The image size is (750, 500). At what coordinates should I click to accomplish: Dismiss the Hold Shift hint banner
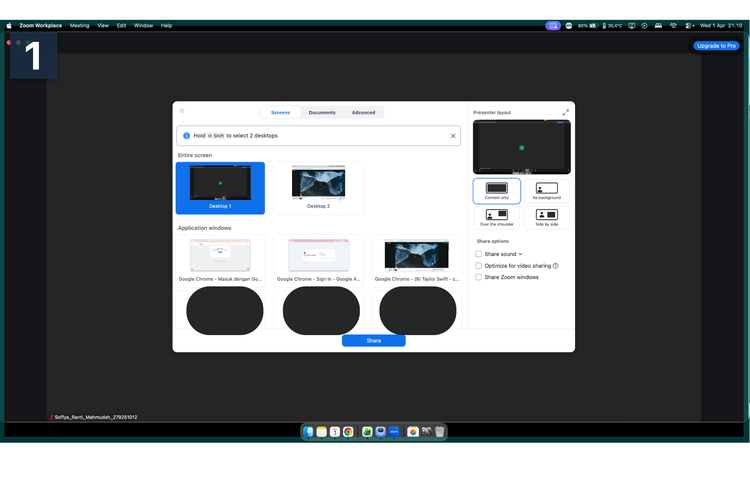tap(453, 136)
